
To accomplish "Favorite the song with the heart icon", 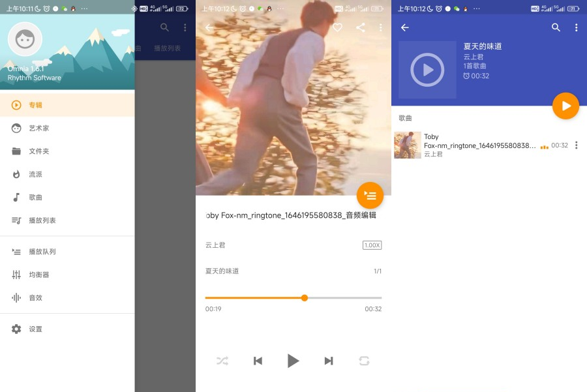I will [x=338, y=27].
